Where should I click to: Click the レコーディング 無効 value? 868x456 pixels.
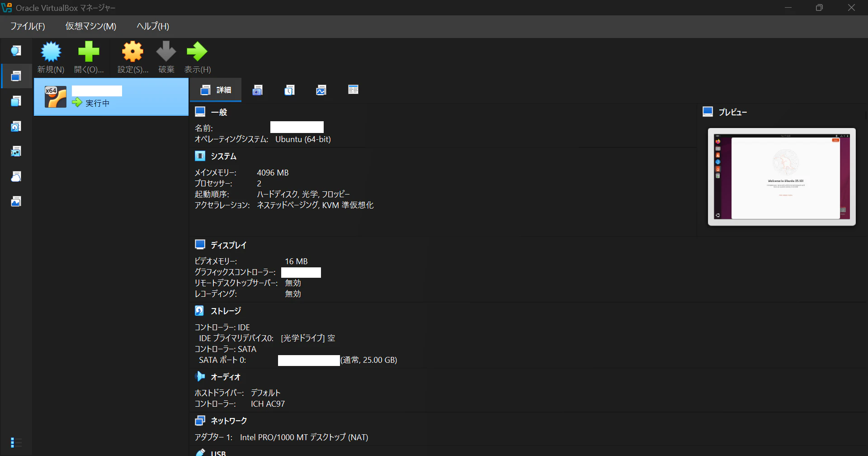(293, 294)
